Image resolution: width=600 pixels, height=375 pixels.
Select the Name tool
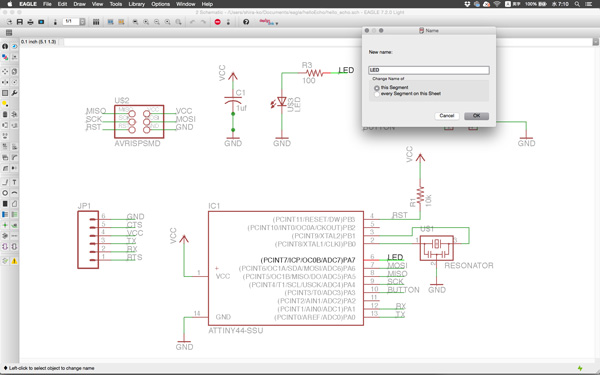5,147
